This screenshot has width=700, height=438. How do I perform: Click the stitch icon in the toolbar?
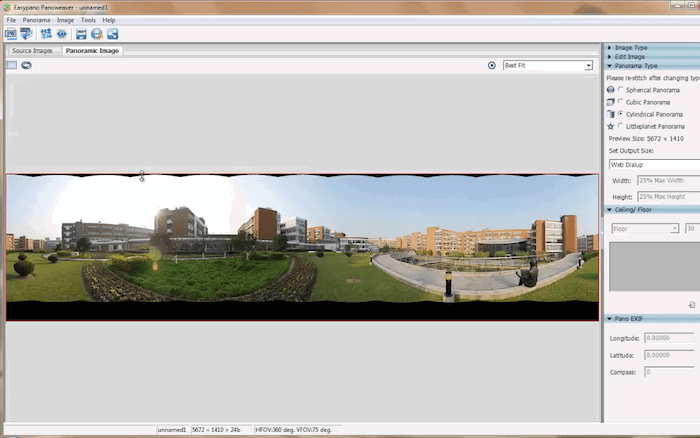coord(46,33)
